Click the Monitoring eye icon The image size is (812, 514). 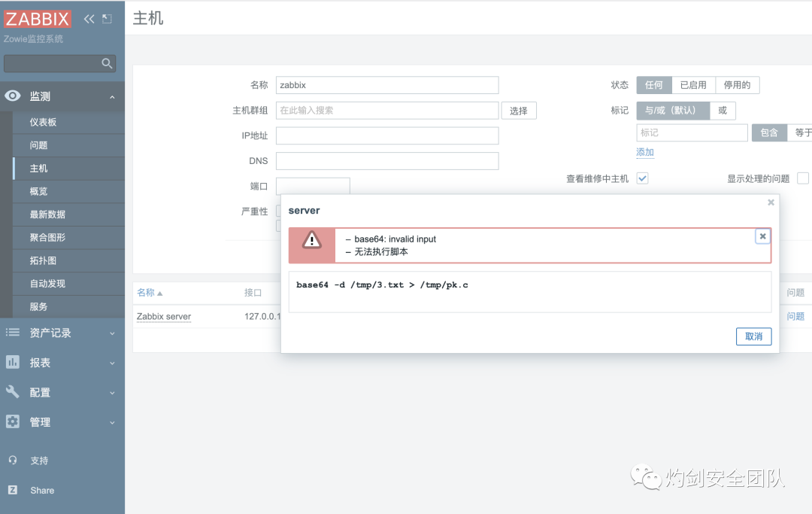tap(13, 96)
